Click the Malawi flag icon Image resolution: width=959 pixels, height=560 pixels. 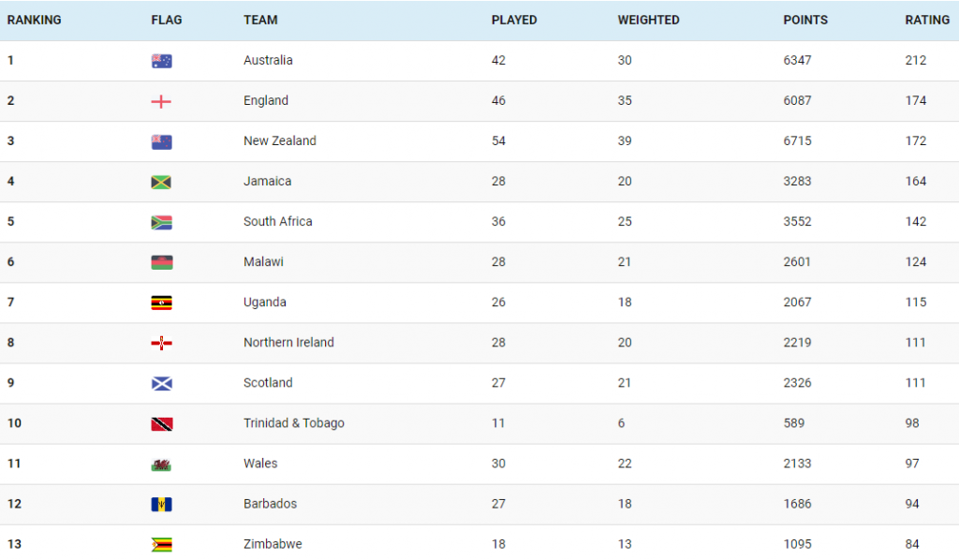pyautogui.click(x=161, y=262)
